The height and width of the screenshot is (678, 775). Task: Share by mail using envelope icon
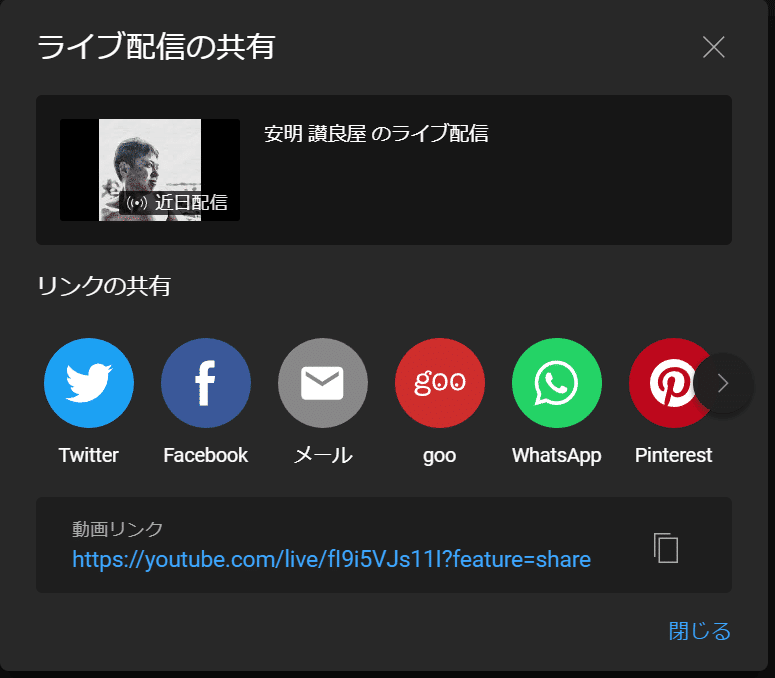(x=323, y=383)
